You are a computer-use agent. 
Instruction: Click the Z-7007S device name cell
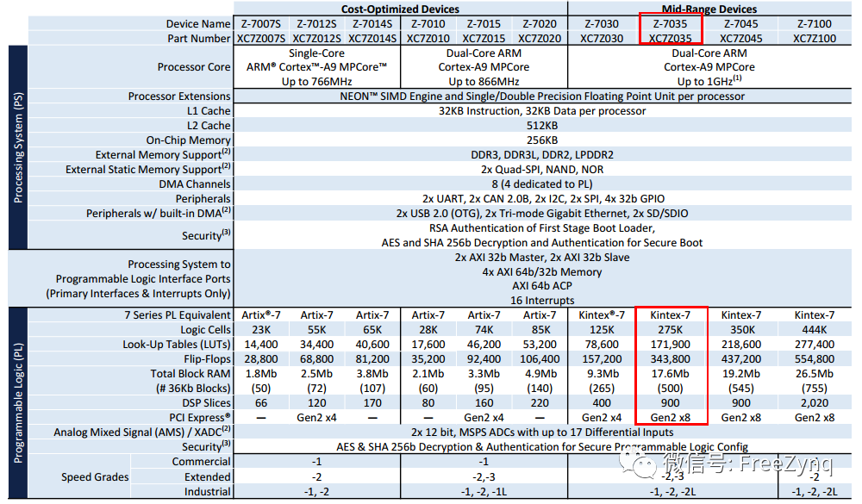[261, 23]
